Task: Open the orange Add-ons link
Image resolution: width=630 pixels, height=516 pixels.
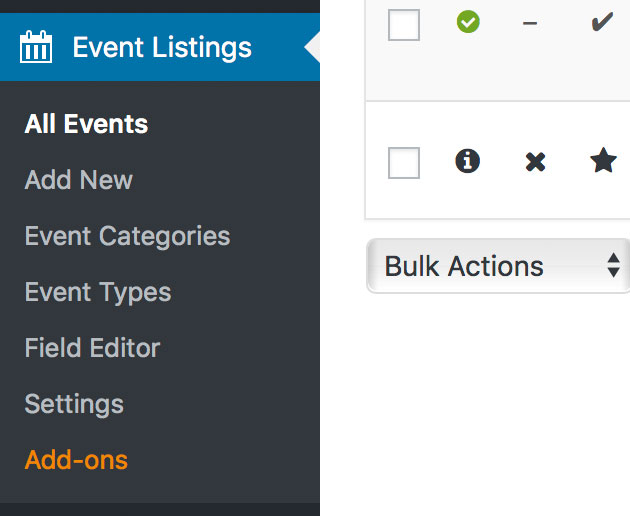Action: [76, 460]
